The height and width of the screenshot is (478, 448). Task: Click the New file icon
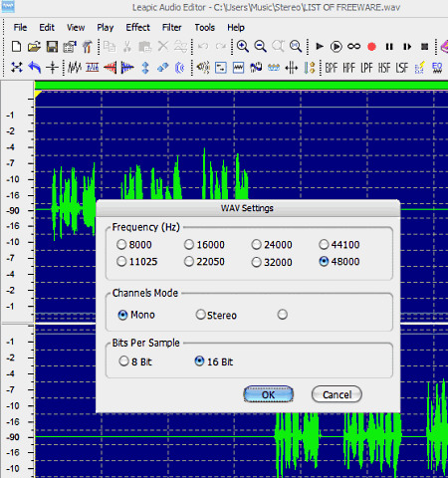pyautogui.click(x=16, y=47)
